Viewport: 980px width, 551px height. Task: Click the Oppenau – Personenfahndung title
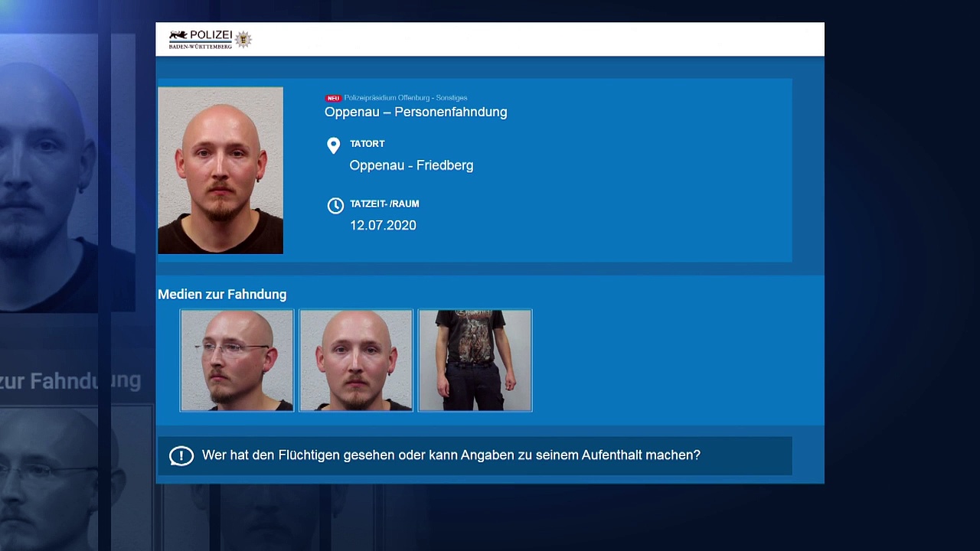pos(416,112)
